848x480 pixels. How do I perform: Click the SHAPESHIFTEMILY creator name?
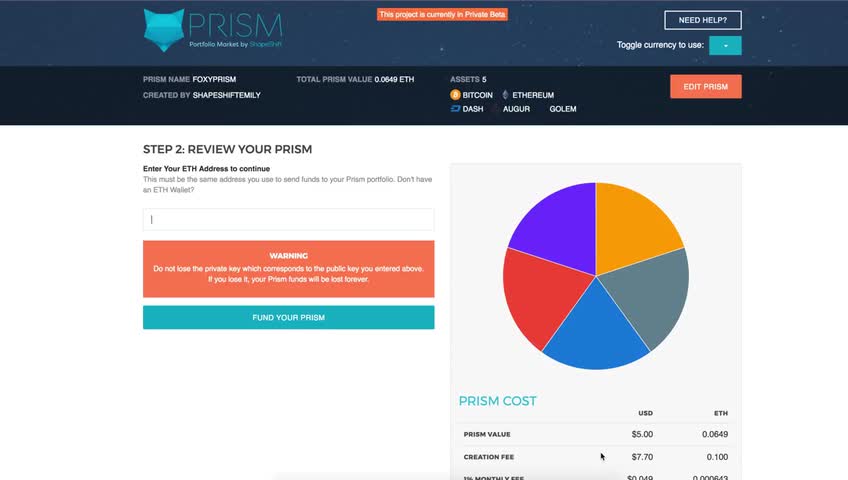[x=227, y=95]
